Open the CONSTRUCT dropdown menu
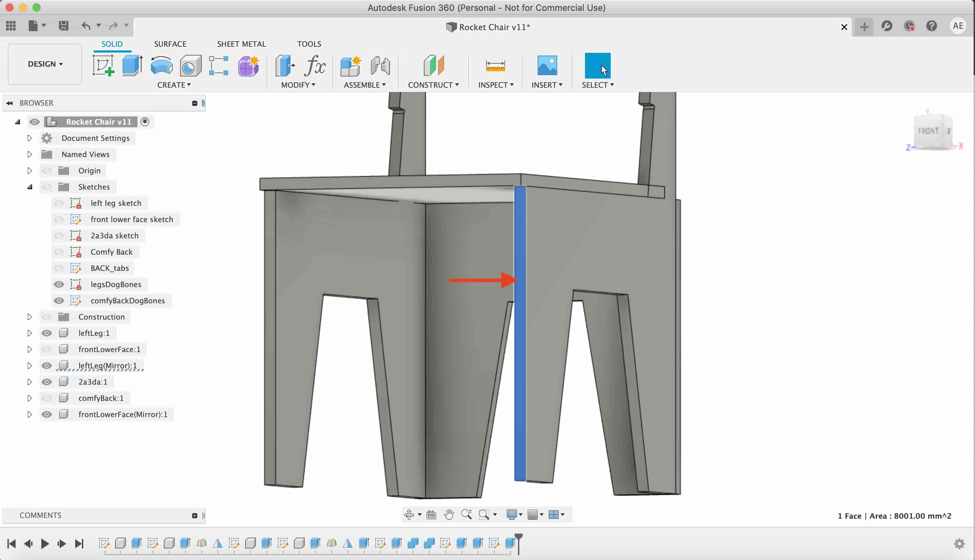Screen dimensions: 975x560 click(433, 85)
